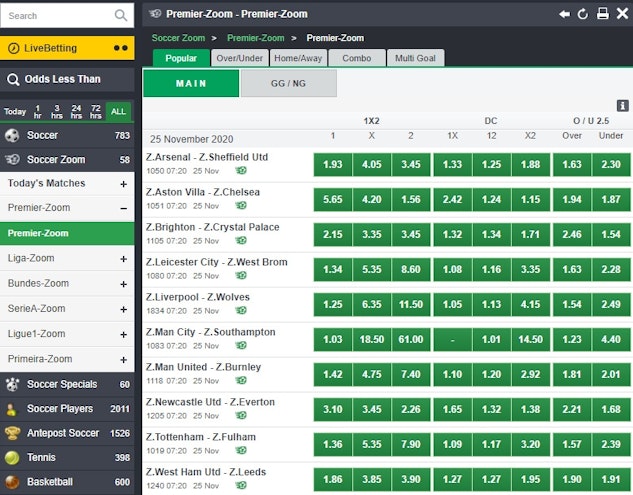Click the Soccer Zoom icon in sidebar
633x495 pixels.
pyautogui.click(x=12, y=159)
